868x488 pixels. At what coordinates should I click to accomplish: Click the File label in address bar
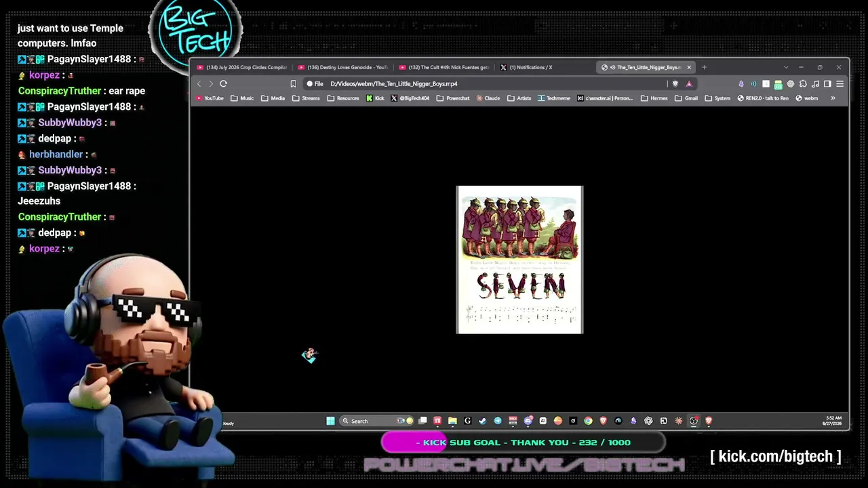coord(315,84)
